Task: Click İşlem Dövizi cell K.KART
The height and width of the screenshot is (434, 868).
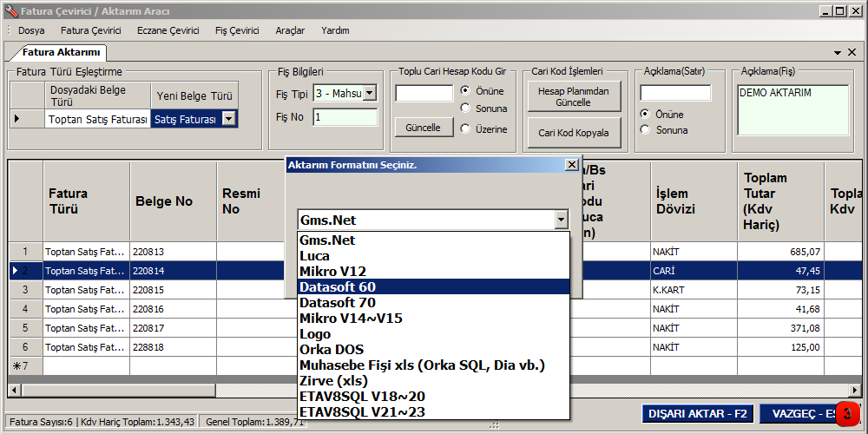Action: (x=694, y=290)
